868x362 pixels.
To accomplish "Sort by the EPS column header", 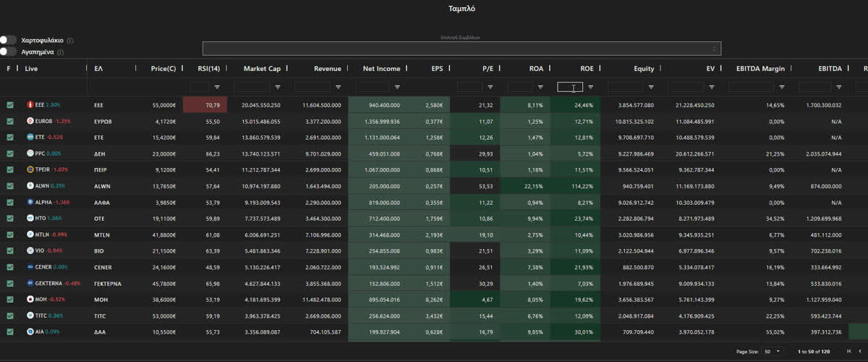I will pyautogui.click(x=437, y=69).
